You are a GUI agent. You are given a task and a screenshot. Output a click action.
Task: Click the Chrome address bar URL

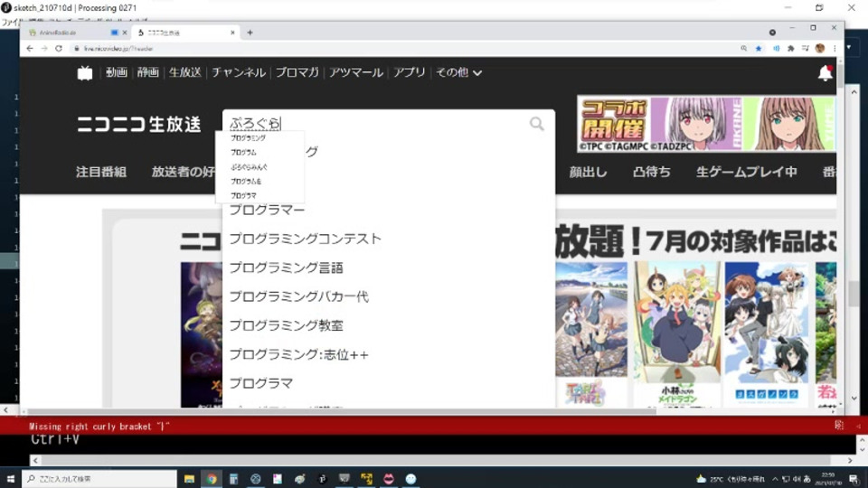[118, 49]
